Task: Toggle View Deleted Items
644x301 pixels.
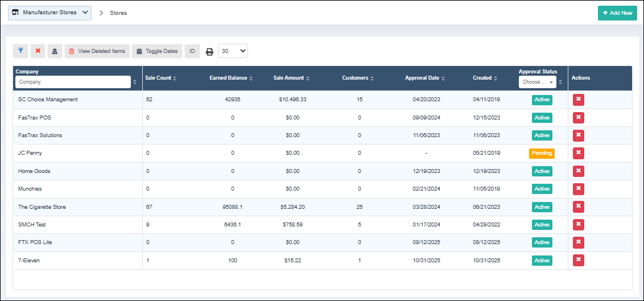Action: 97,51
